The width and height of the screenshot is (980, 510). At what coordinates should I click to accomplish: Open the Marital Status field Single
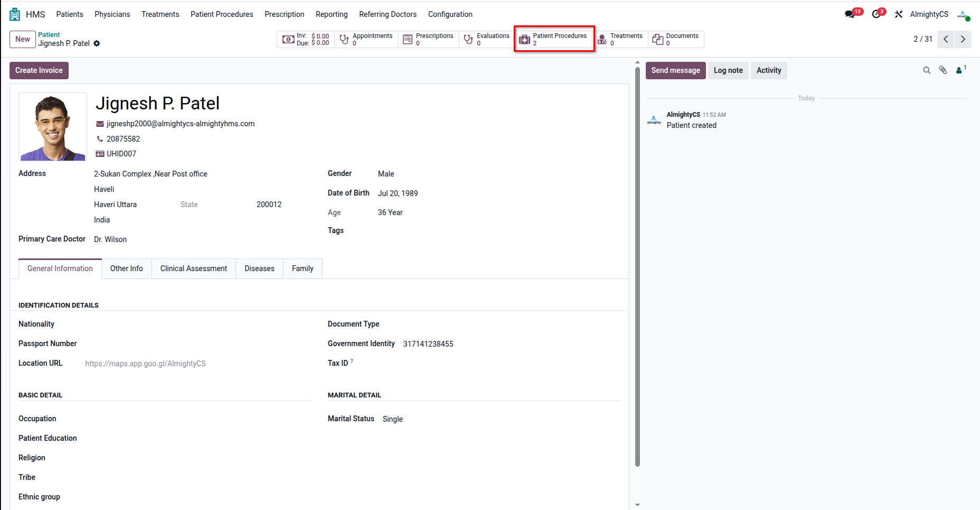(393, 419)
